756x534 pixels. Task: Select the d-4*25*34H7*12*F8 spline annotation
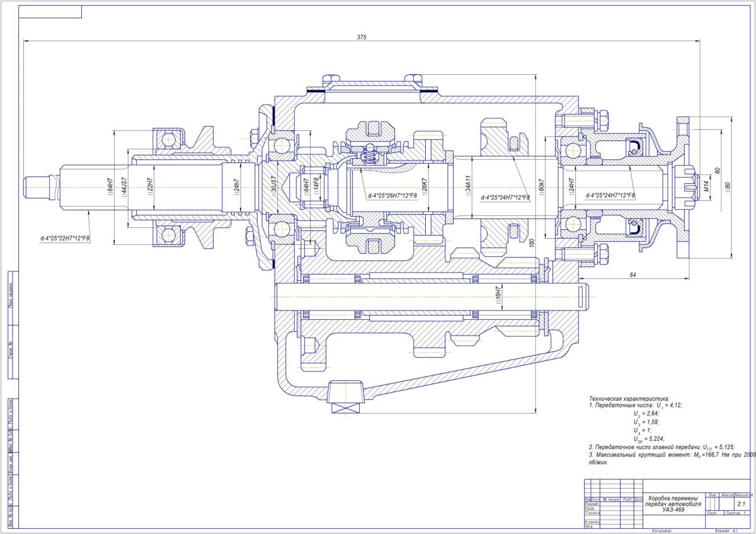[x=505, y=197]
